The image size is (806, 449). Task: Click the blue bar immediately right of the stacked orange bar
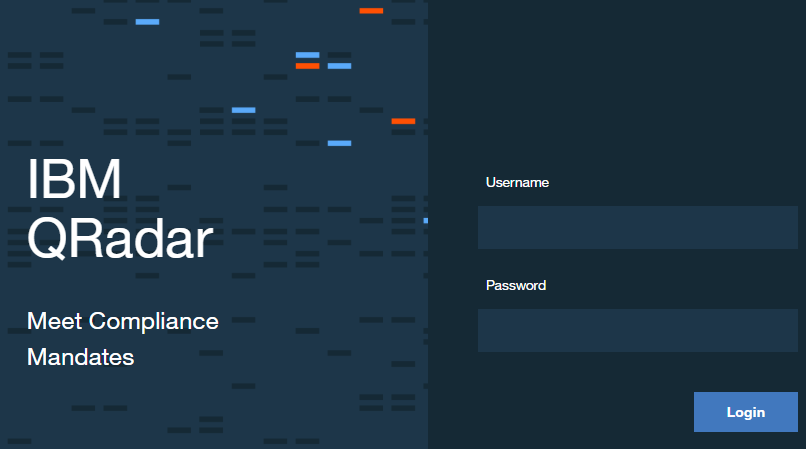(339, 66)
